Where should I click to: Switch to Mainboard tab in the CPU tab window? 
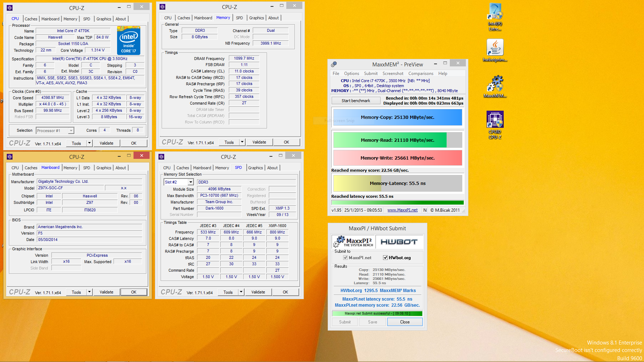pyautogui.click(x=50, y=19)
